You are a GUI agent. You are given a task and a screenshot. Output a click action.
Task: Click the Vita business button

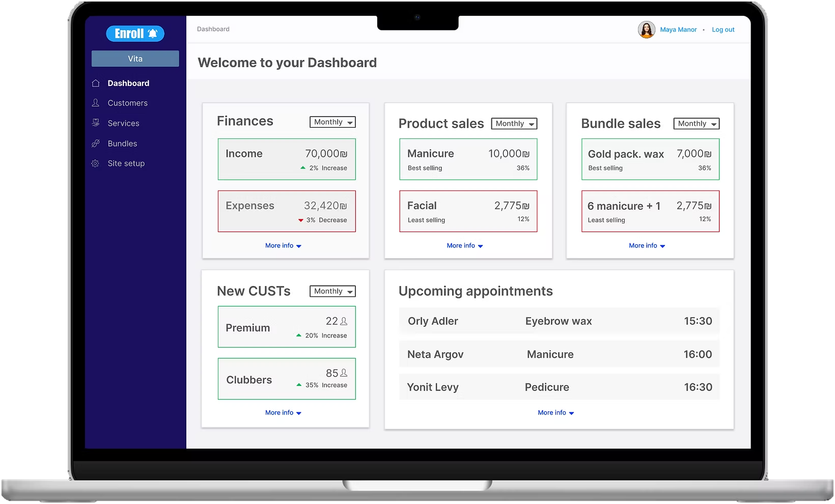tap(135, 59)
